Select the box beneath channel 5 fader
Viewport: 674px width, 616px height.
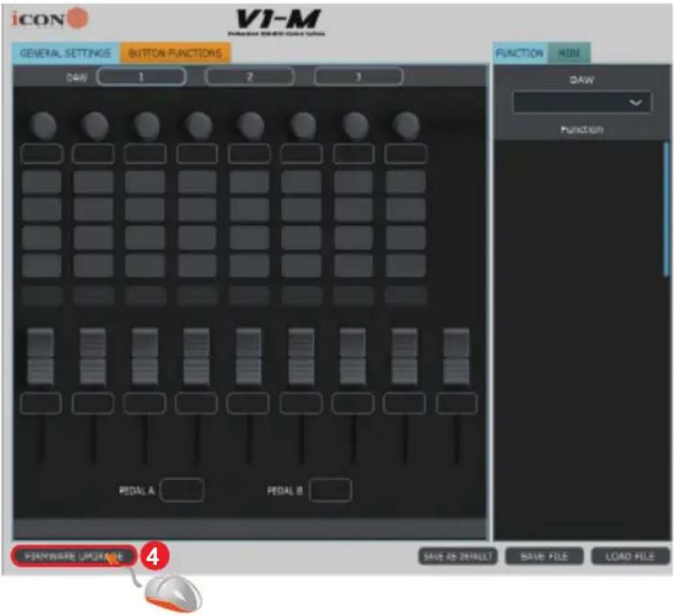pyautogui.click(x=248, y=404)
